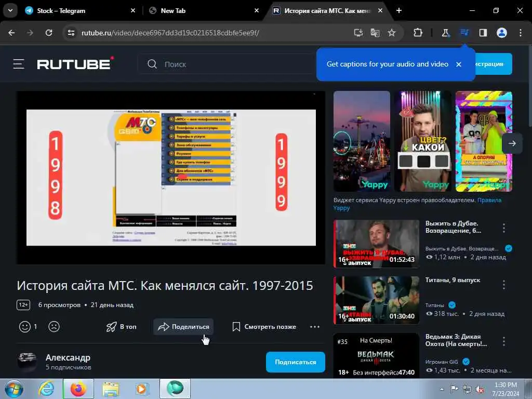Go back in browser history
532x399 pixels.
point(11,33)
